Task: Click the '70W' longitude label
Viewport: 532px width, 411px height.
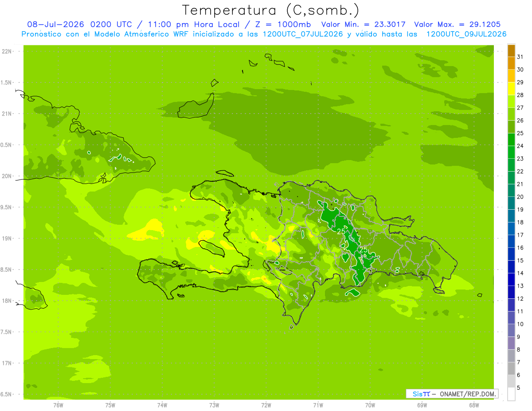Action: [370, 405]
